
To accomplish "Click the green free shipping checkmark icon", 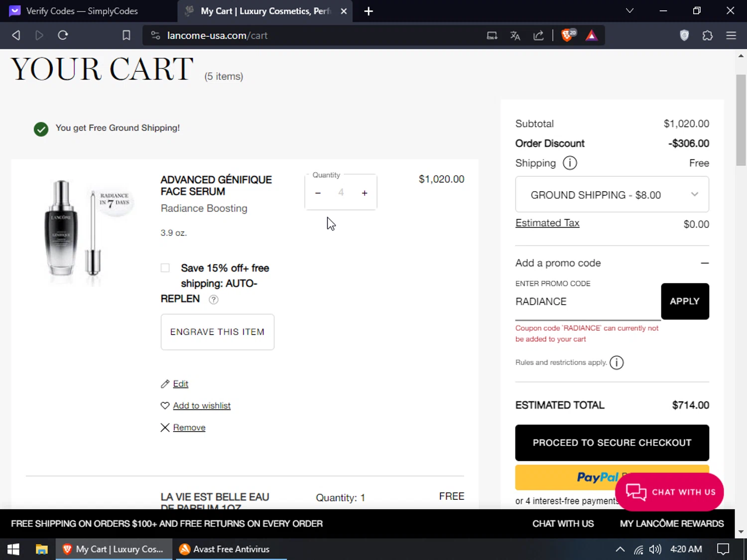I will point(41,129).
